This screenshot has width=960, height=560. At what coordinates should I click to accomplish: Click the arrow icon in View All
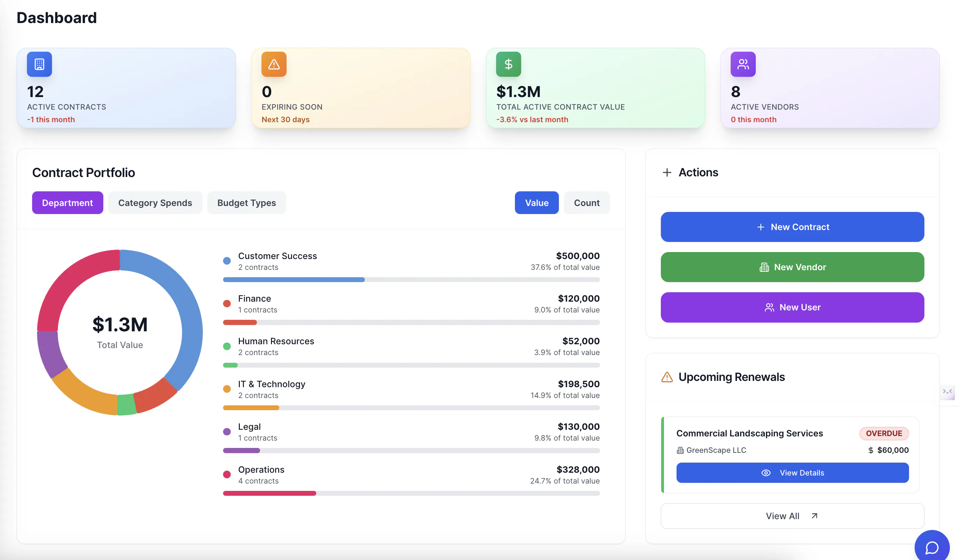tap(814, 516)
